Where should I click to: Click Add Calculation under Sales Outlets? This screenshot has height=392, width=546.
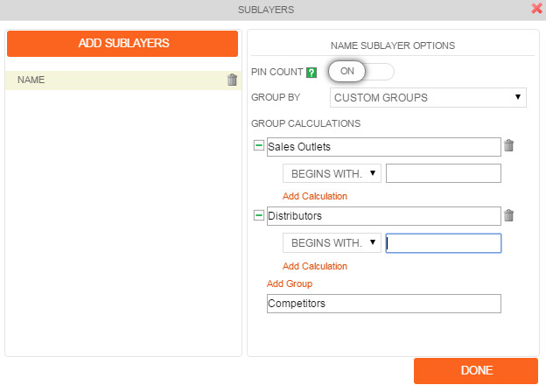[315, 196]
